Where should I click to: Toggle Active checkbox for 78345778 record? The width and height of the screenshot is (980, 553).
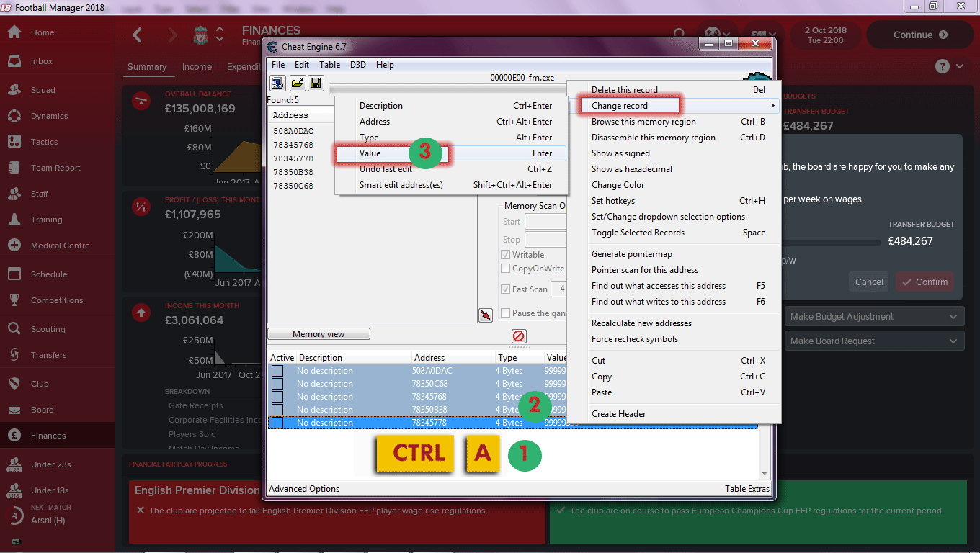pos(277,423)
